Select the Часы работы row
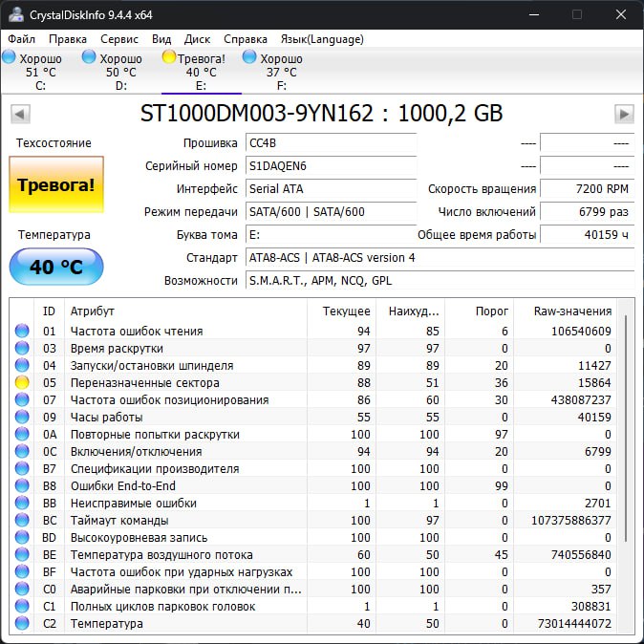The height and width of the screenshot is (644, 644). tap(313, 417)
